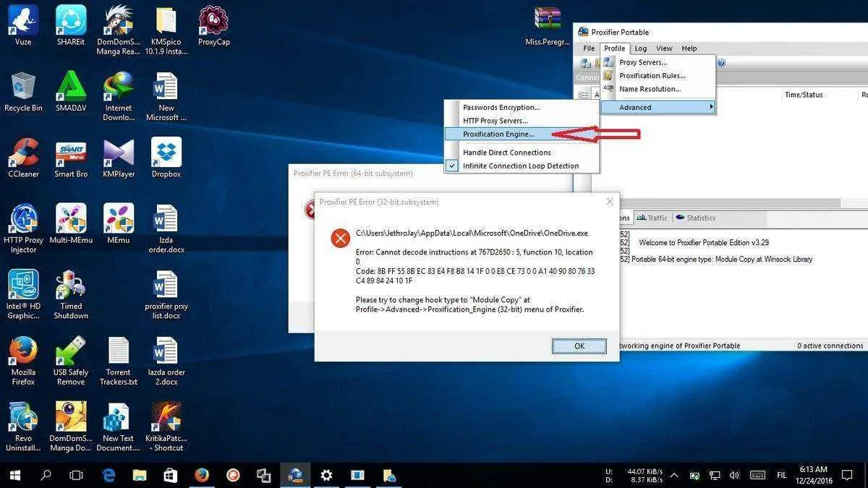The width and height of the screenshot is (868, 488).
Task: Open the touch keyboard tray icon
Action: (757, 475)
